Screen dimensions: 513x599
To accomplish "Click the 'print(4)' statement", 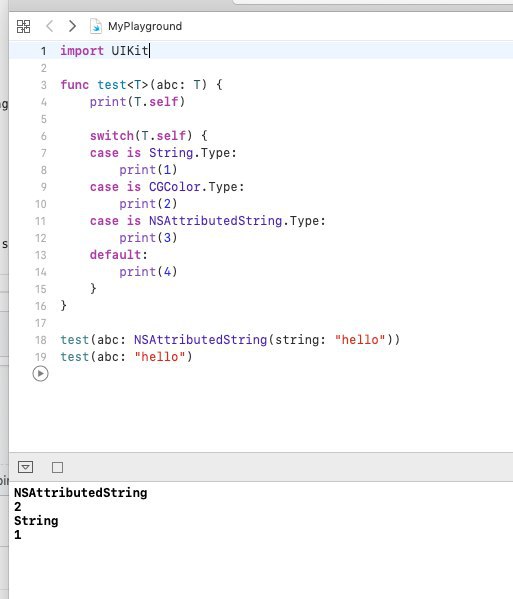I will (148, 272).
